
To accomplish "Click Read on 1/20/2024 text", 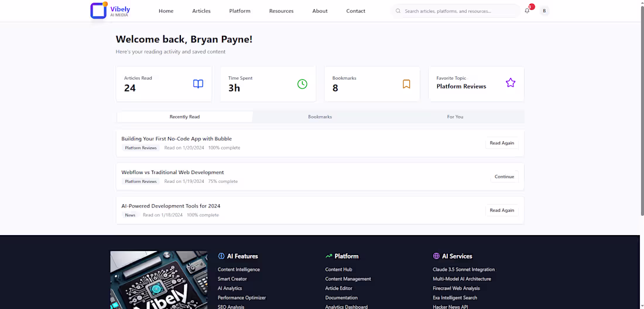I will point(184,148).
